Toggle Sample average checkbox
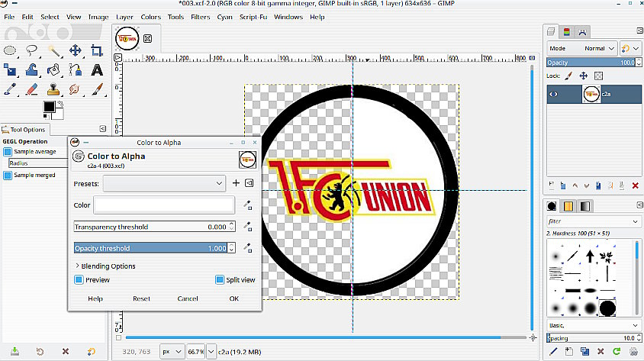Screen dimensions: 644x361 (x=8, y=152)
